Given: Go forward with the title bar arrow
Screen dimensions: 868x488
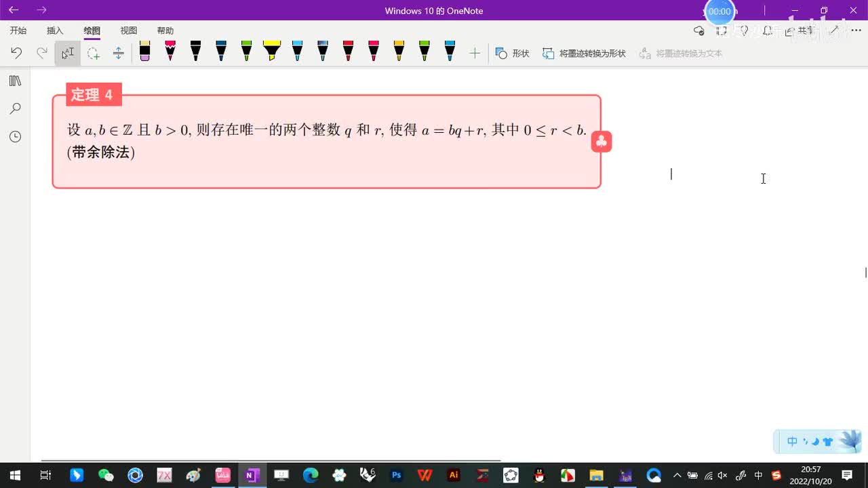Looking at the screenshot, I should 42,10.
